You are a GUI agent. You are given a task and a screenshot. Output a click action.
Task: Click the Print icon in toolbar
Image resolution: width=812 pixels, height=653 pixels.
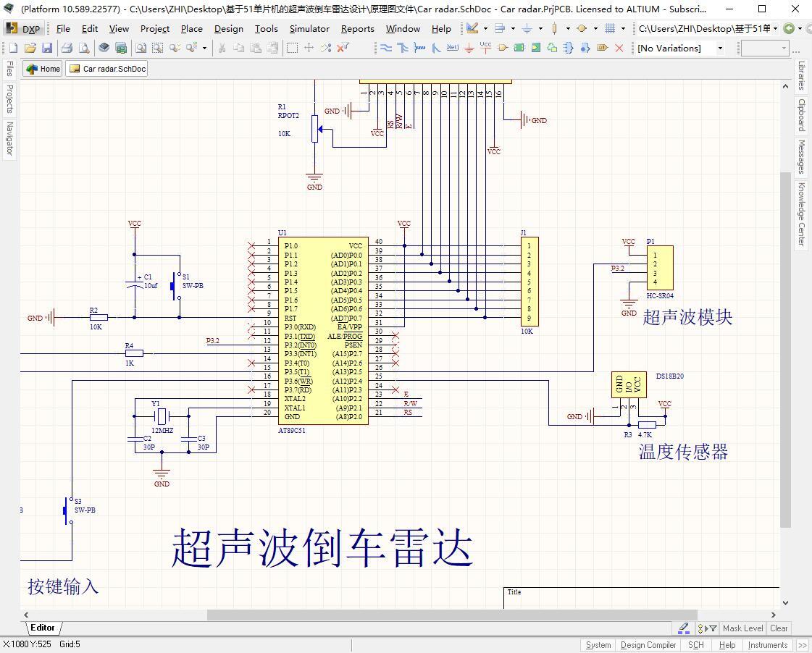(x=67, y=48)
